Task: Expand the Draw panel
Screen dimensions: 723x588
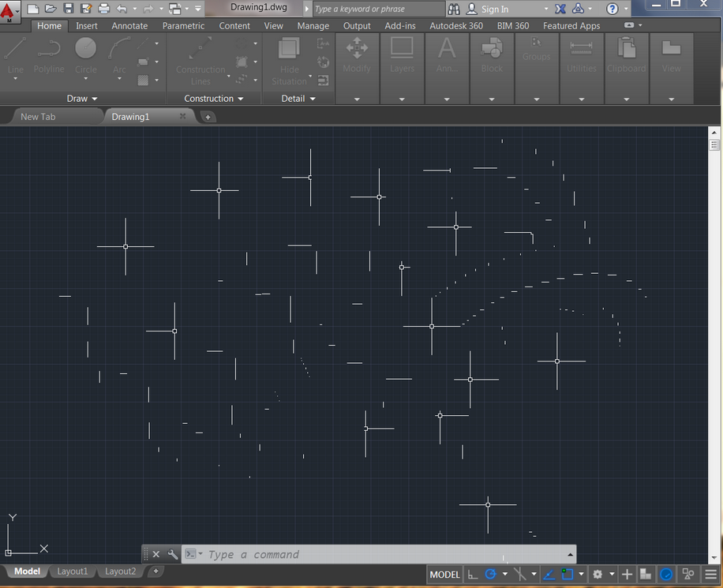Action: (x=81, y=98)
